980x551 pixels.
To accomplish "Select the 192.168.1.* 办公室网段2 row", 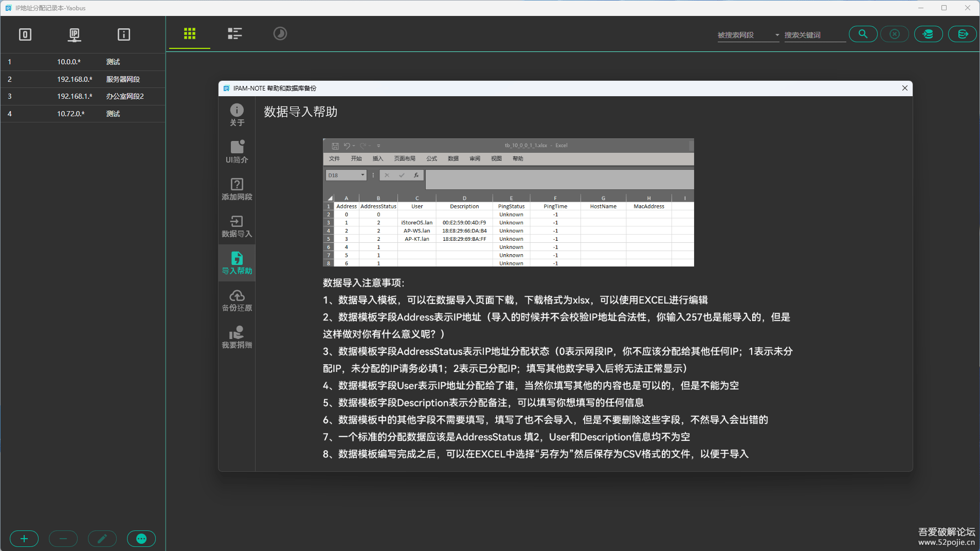I will (82, 96).
